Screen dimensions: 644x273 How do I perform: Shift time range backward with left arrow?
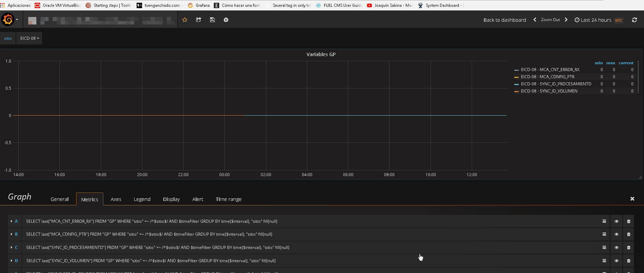coord(535,20)
